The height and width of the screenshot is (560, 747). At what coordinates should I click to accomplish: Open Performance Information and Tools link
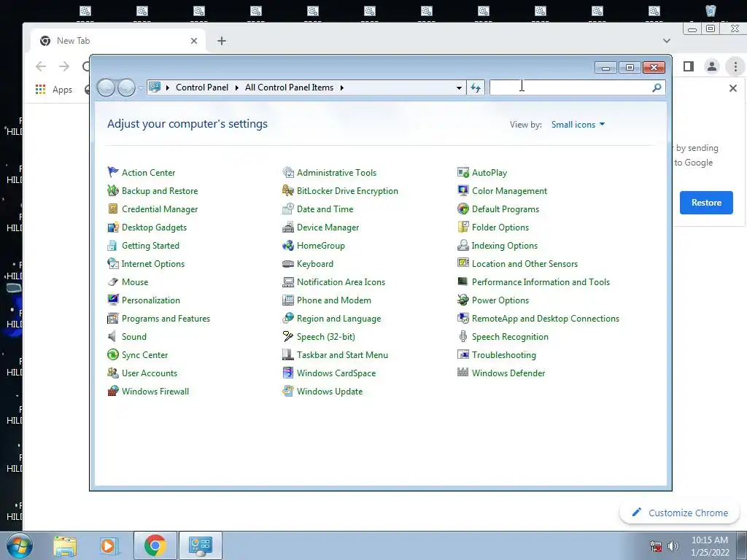point(541,282)
